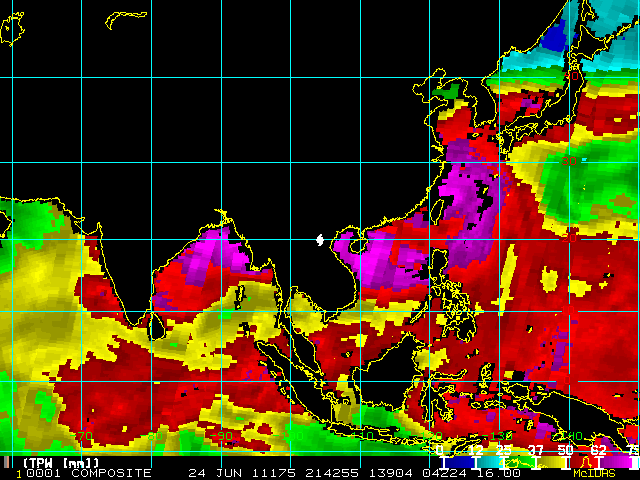The width and height of the screenshot is (640, 480).
Task: Click the "24 JUN" date text
Action: pos(214,473)
